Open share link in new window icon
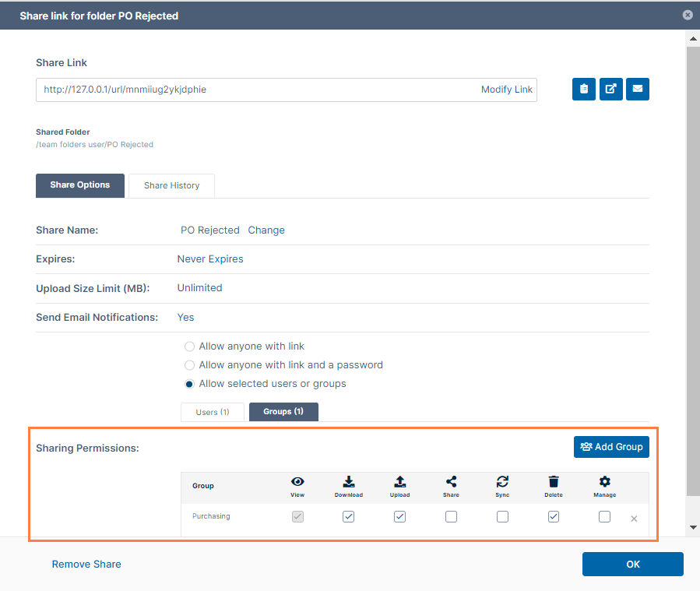Viewport: 700px width, 591px height. pos(610,90)
